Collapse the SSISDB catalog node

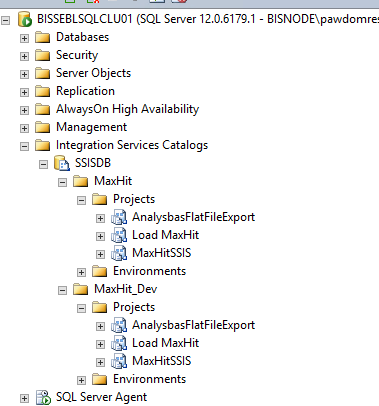(x=43, y=164)
